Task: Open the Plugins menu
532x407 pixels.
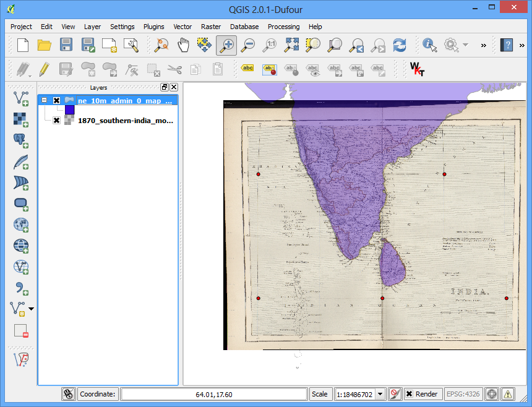Action: tap(153, 27)
